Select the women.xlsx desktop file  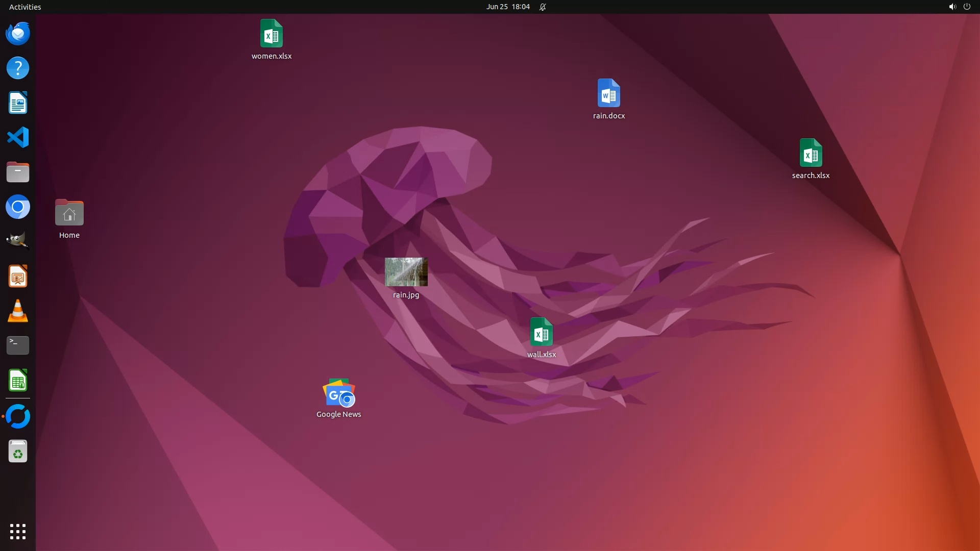[x=272, y=34]
